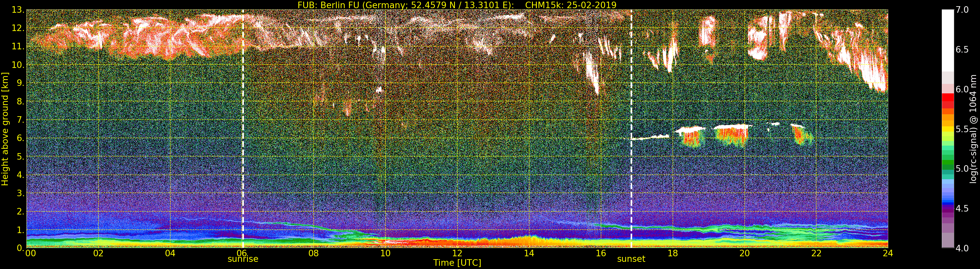This screenshot has width=980, height=269.
Task: Click the dashed sunrise marker line
Action: pyautogui.click(x=243, y=129)
